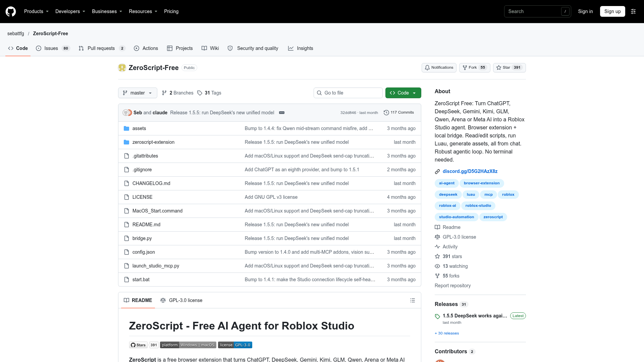Open the + 30 releases link
Viewport: 644px width, 362px height.
click(x=447, y=333)
